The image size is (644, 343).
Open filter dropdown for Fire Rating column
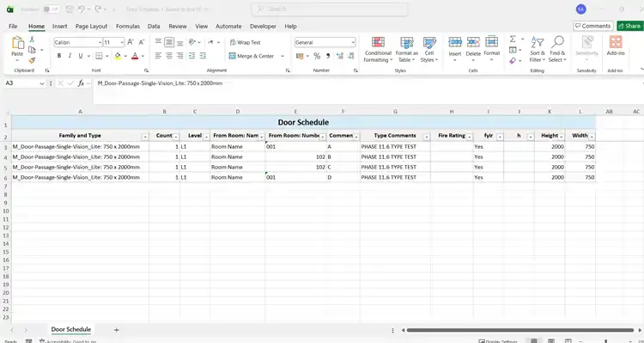(x=469, y=137)
